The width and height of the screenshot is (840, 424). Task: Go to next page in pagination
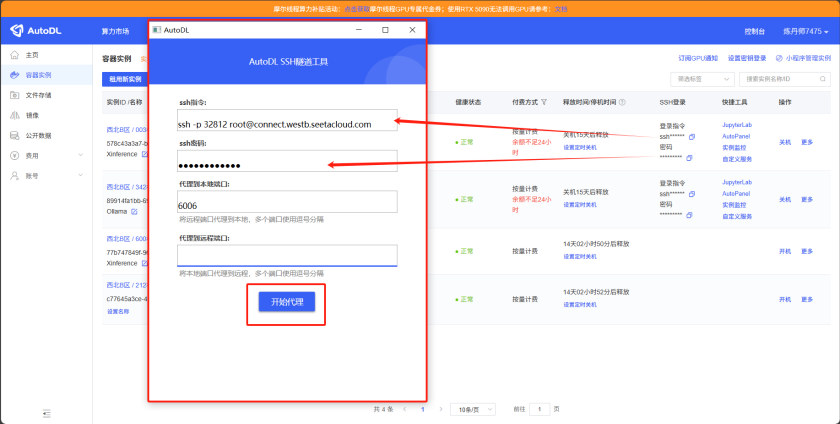pos(441,410)
